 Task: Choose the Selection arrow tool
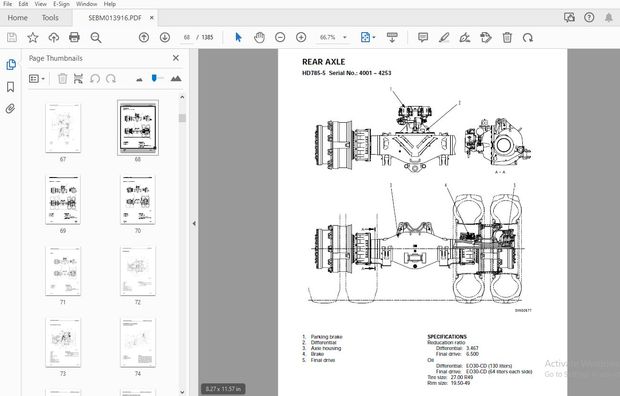tap(238, 38)
